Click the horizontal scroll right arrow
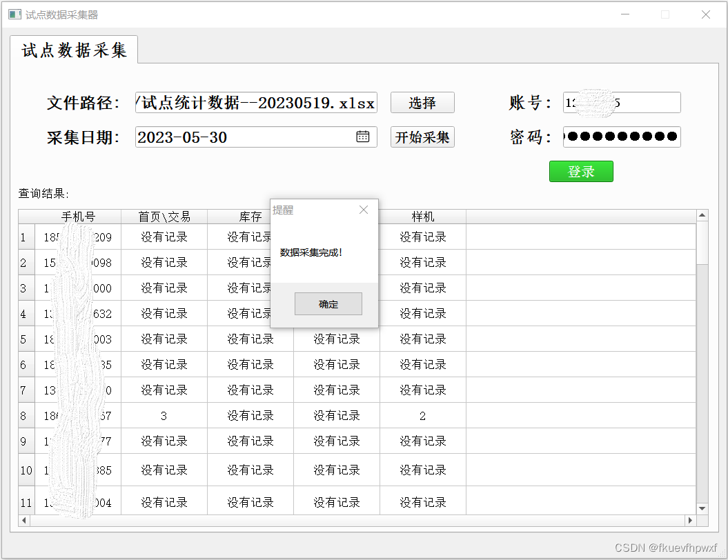The height and width of the screenshot is (560, 728). [x=691, y=521]
